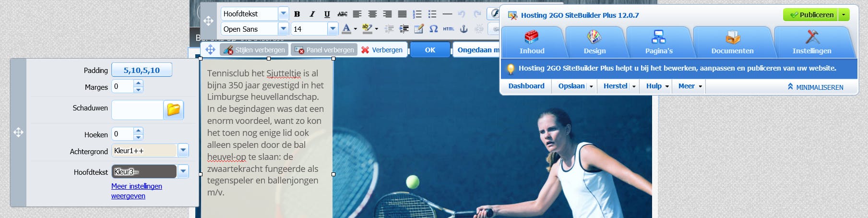868x218 pixels.
Task: Open Meer instellingen weergeven link
Action: 137,191
